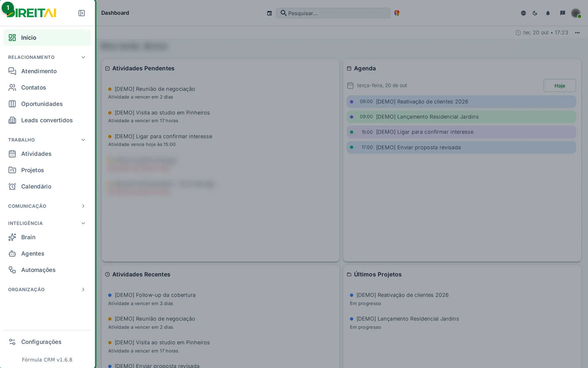Focus the Pesquisar search field
This screenshot has height=368, width=588.
(x=333, y=13)
